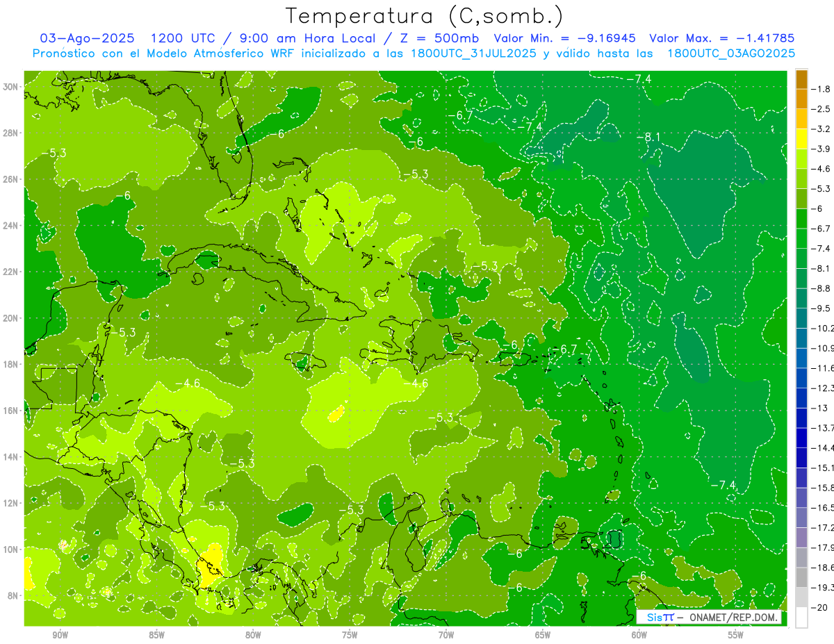Pick the teal swatch between -9.5 and -10.2

(801, 318)
